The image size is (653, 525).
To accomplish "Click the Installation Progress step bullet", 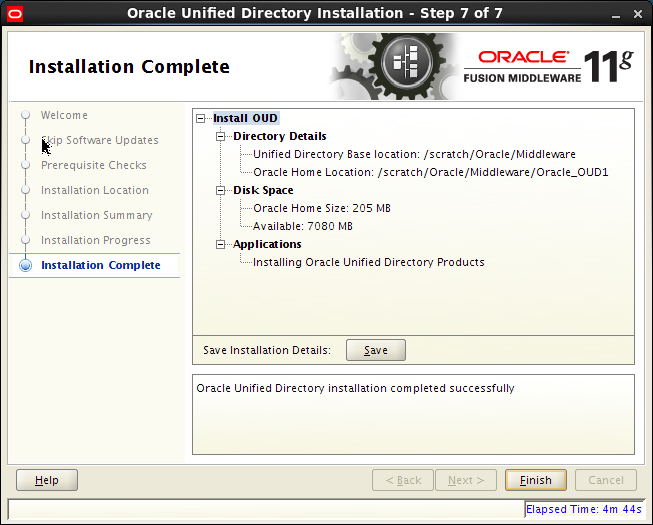I will pos(25,240).
